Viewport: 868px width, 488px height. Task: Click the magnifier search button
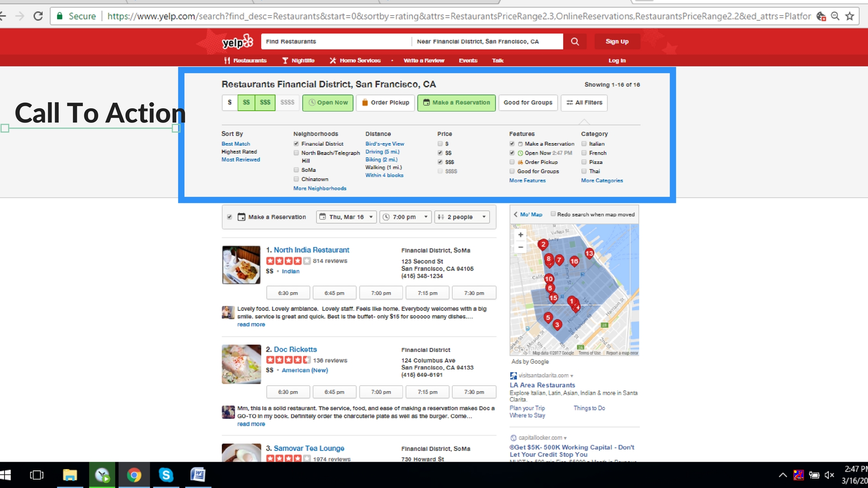(x=575, y=42)
